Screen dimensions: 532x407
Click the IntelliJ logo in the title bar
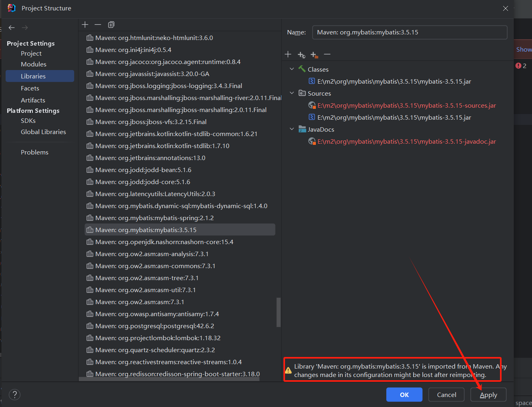click(12, 8)
